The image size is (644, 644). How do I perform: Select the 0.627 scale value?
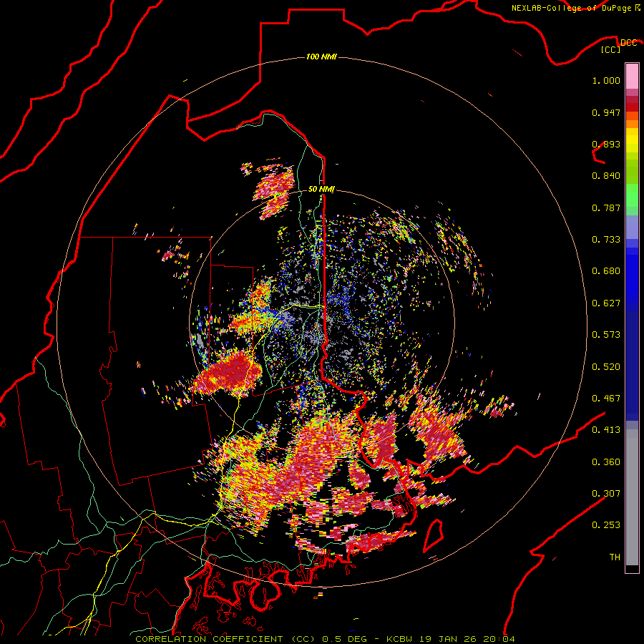tap(606, 303)
